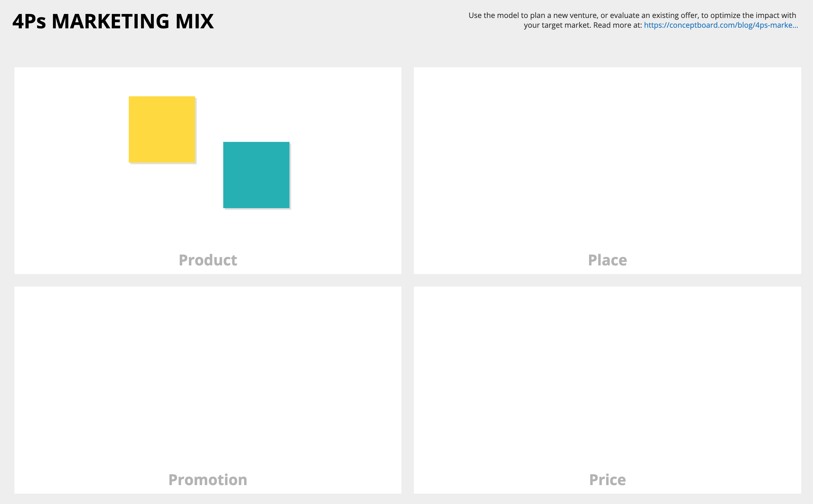Open the conceptboard.com blog link
Screen dimensions: 813x504
(x=721, y=25)
